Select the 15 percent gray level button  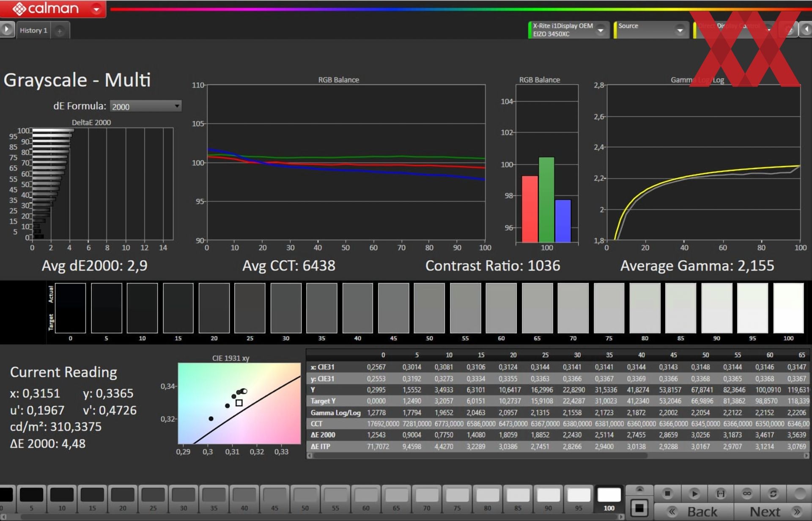(92, 499)
